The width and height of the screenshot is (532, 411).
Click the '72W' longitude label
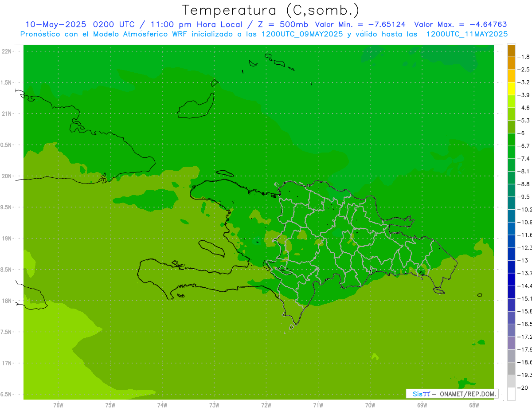[266, 405]
